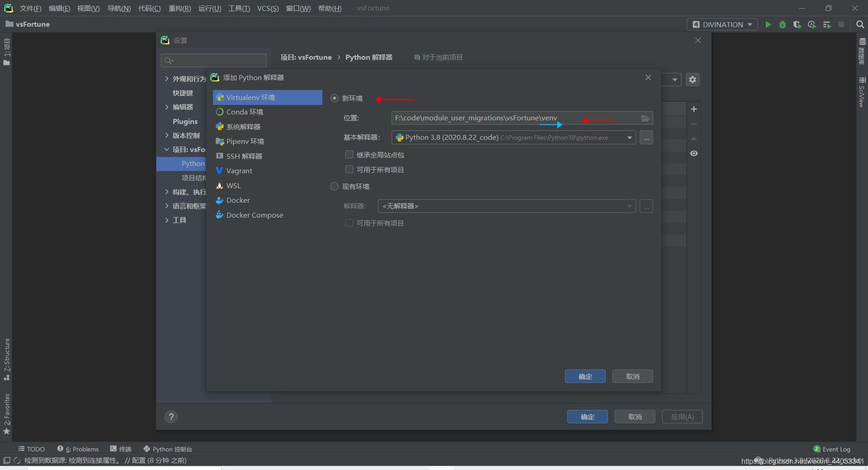868x470 pixels.
Task: Expand Editor settings node
Action: (x=167, y=107)
